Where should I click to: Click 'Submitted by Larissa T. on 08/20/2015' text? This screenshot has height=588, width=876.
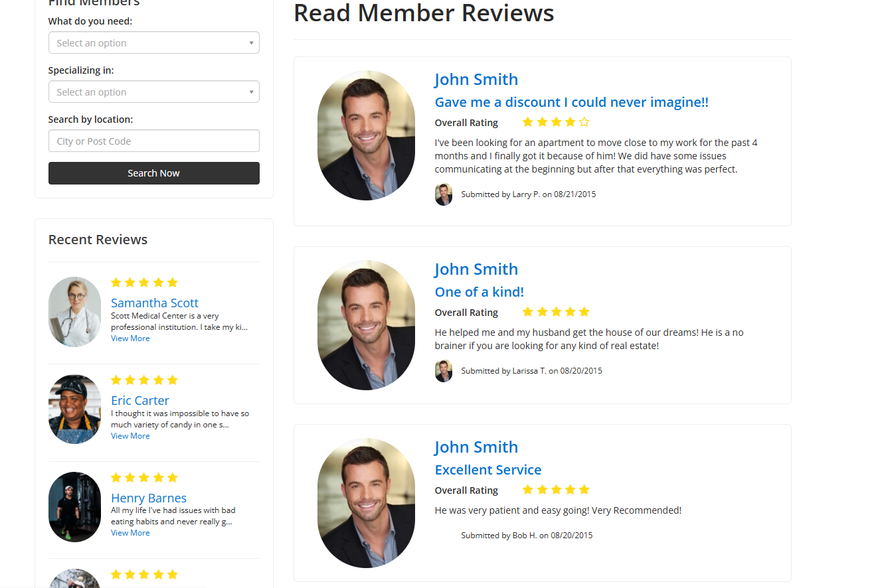531,371
